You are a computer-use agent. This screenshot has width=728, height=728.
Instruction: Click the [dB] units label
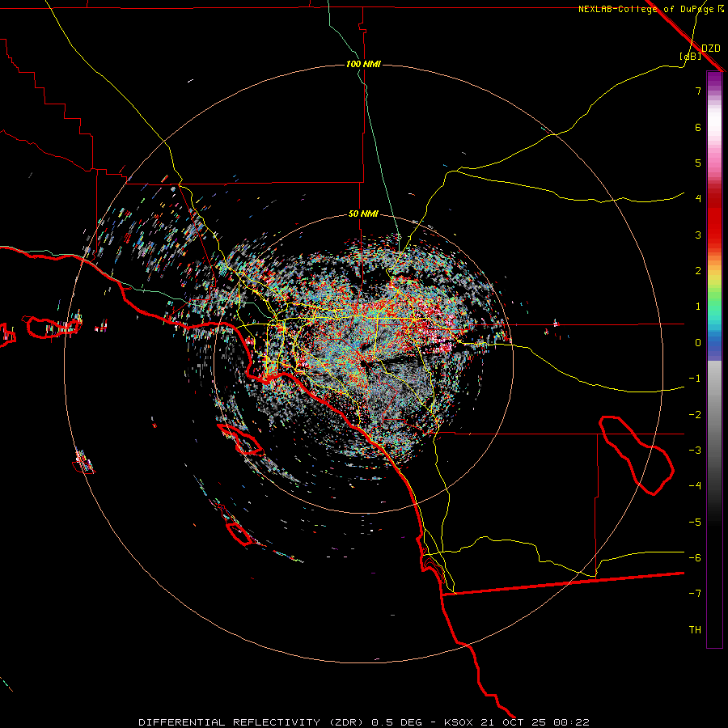click(691, 56)
